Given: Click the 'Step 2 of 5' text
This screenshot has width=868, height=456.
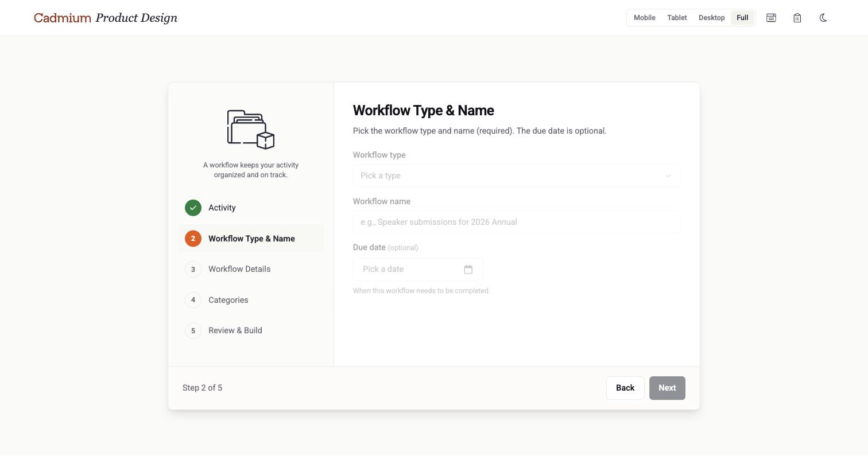Looking at the screenshot, I should tap(202, 388).
